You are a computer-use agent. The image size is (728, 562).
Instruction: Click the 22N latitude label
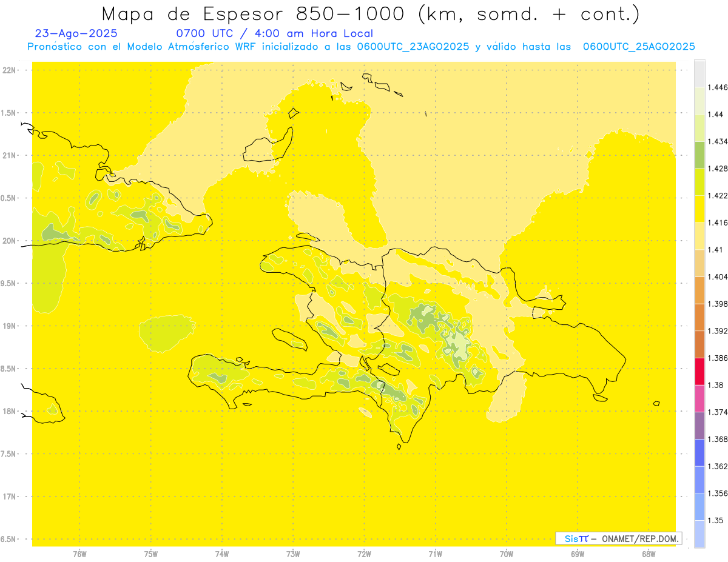click(x=9, y=70)
